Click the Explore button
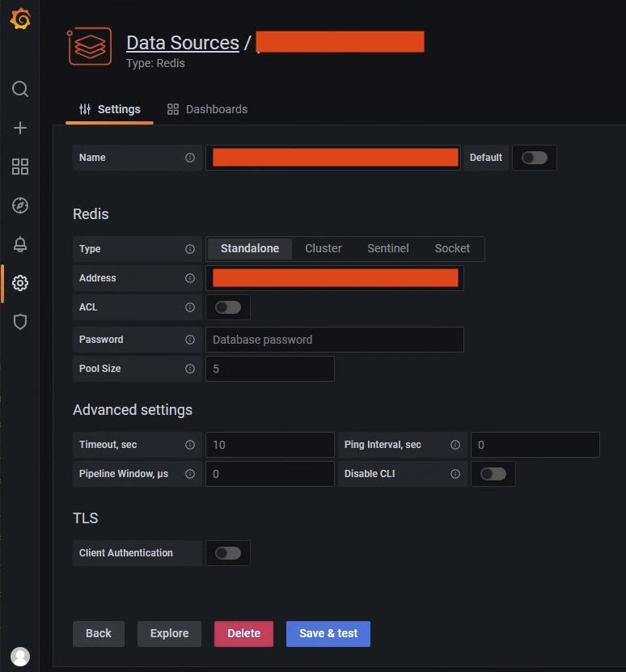 [169, 634]
